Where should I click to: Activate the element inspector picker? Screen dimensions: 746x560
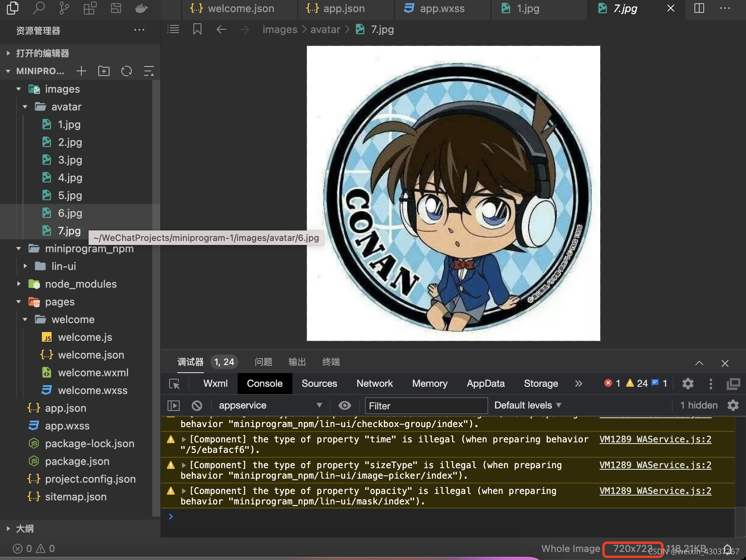tap(174, 384)
